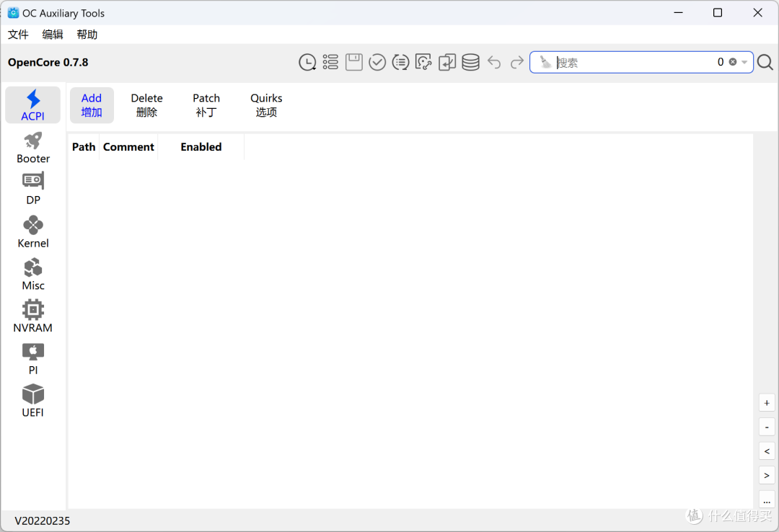Viewport: 779px width, 532px height.
Task: Click the checkmark validate config icon
Action: click(377, 63)
